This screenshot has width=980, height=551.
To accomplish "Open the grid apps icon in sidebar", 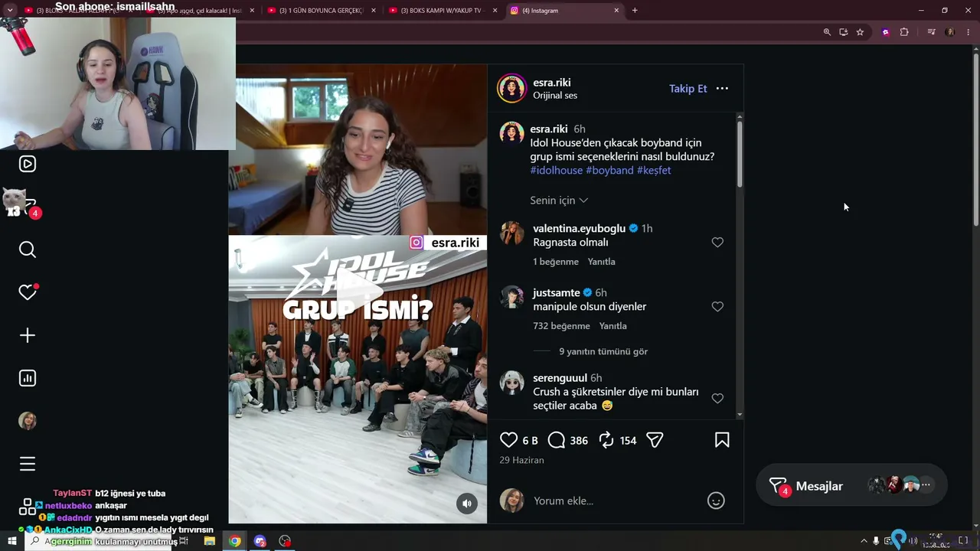I will (x=27, y=507).
